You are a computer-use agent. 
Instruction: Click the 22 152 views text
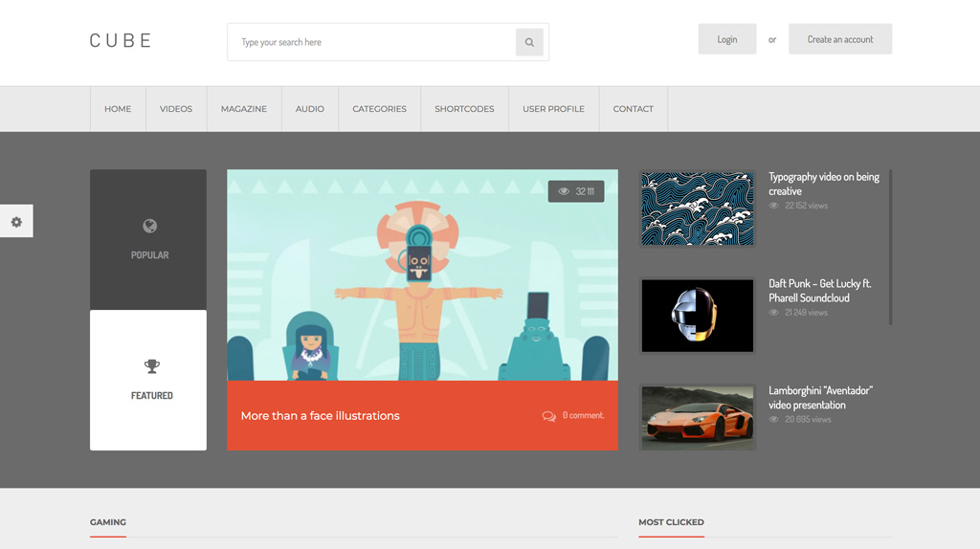pyautogui.click(x=806, y=206)
